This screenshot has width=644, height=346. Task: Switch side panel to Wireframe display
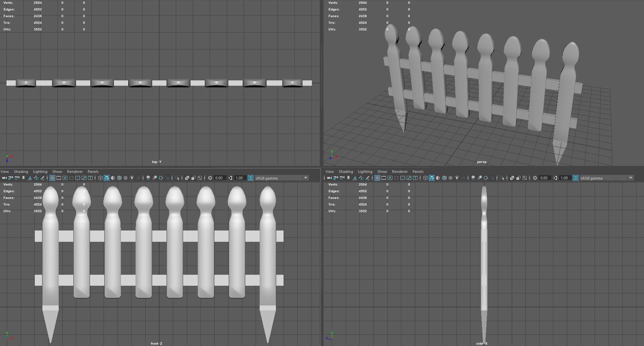coord(425,178)
